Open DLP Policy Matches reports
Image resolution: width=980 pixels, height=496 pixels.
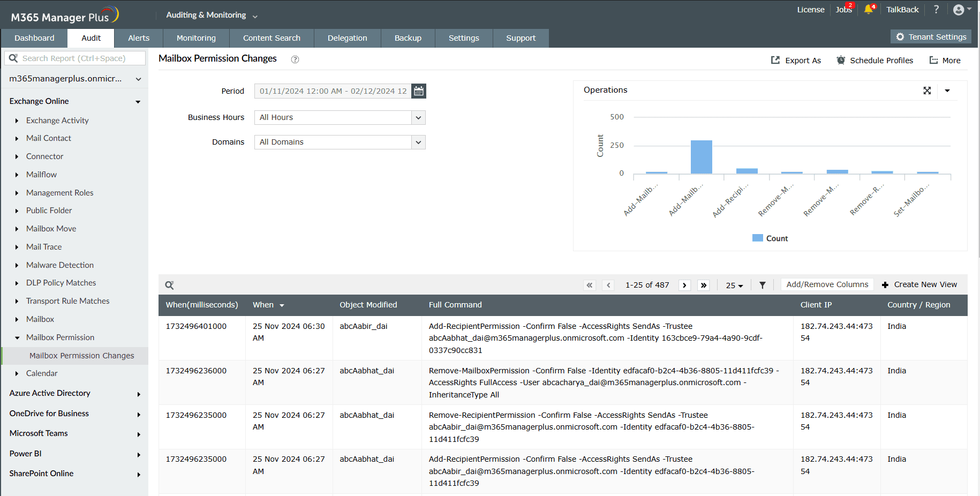click(x=61, y=283)
